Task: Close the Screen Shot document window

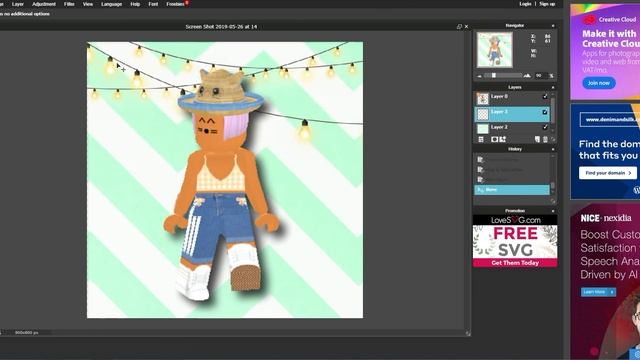Action: coord(467,27)
